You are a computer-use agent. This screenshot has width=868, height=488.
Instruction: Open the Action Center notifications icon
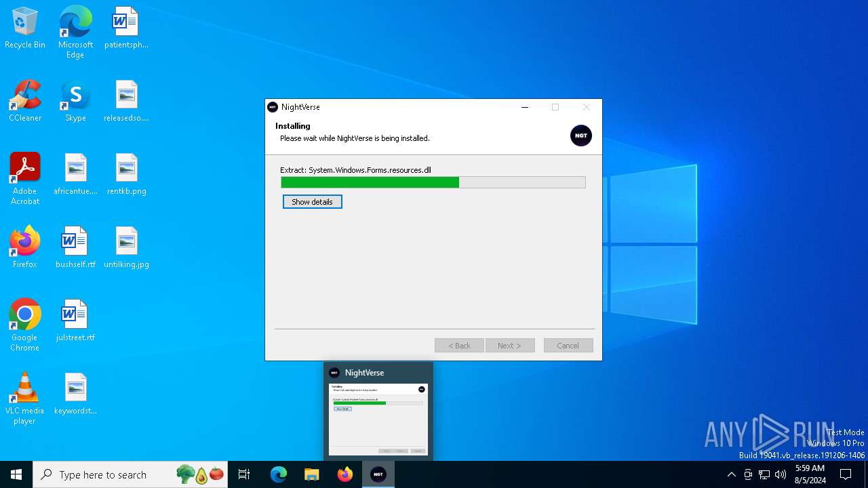(x=846, y=474)
